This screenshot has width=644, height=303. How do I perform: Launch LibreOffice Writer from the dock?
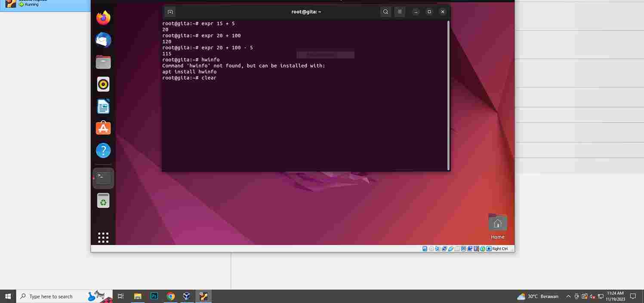coord(103,106)
